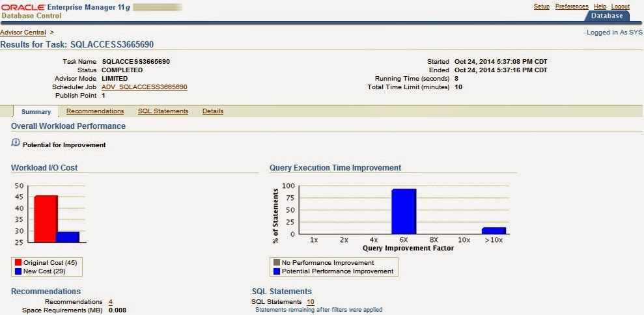Click the Started timestamp 5:37:08 PM value
The width and height of the screenshot is (644, 315).
[501, 62]
